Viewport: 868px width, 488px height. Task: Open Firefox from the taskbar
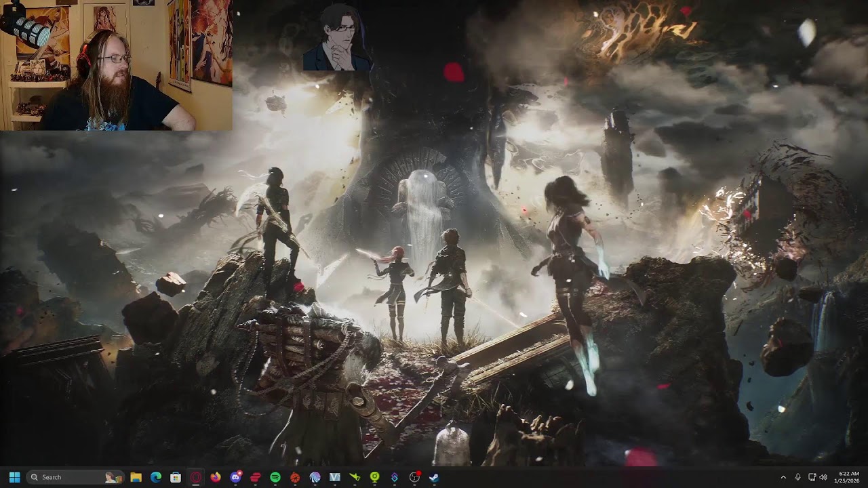tap(216, 477)
